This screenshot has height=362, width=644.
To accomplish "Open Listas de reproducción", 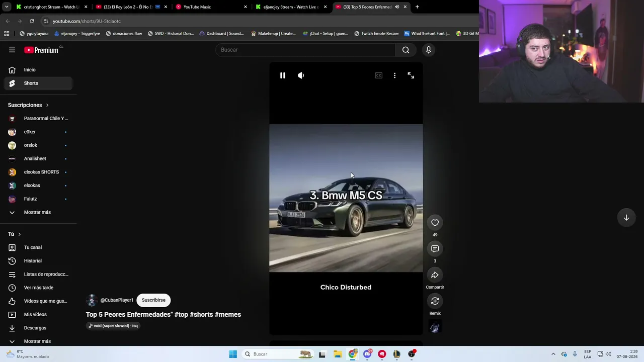I will pyautogui.click(x=38, y=274).
